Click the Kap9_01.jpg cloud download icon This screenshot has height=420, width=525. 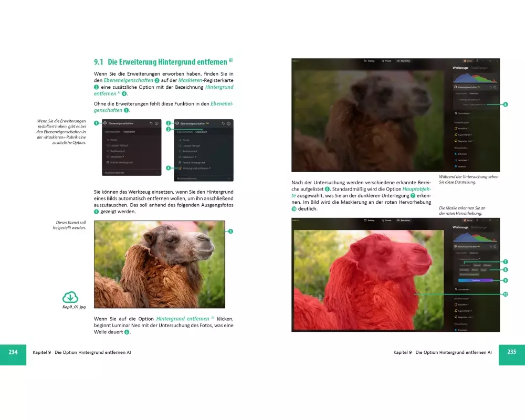click(x=70, y=297)
